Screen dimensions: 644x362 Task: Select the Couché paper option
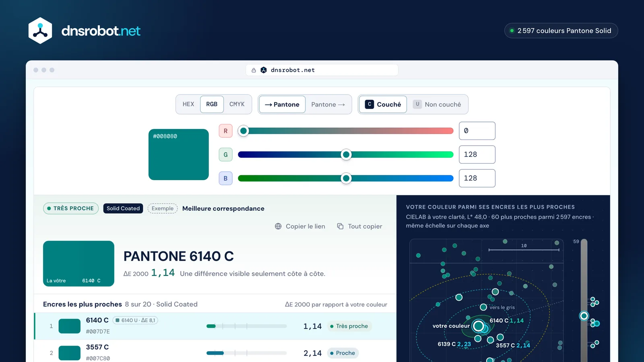coord(383,105)
